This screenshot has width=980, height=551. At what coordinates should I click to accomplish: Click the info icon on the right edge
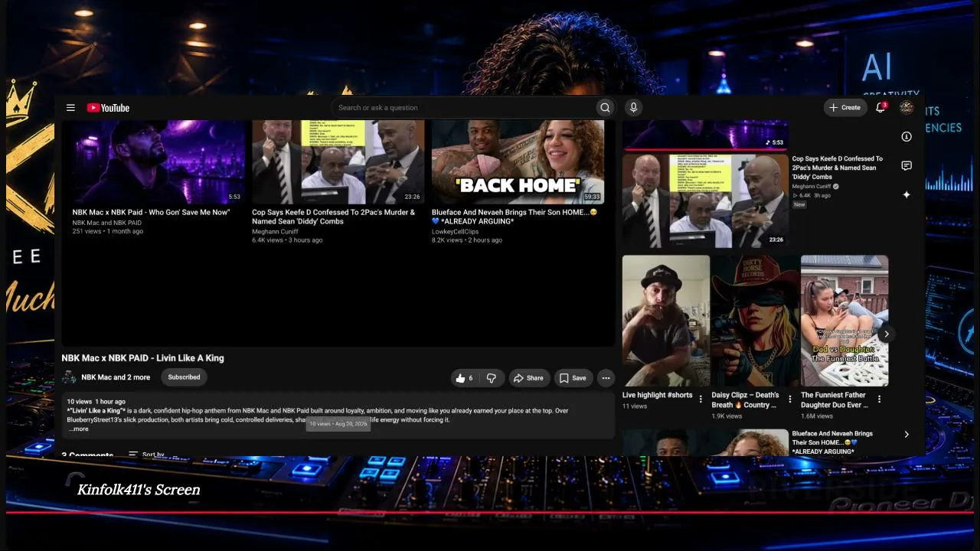(906, 137)
